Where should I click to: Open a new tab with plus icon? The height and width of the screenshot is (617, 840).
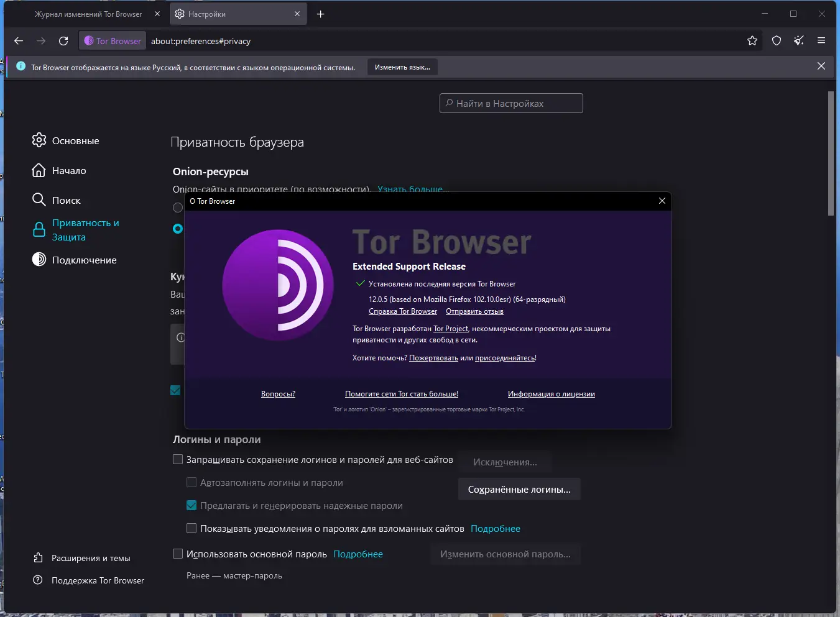click(321, 14)
